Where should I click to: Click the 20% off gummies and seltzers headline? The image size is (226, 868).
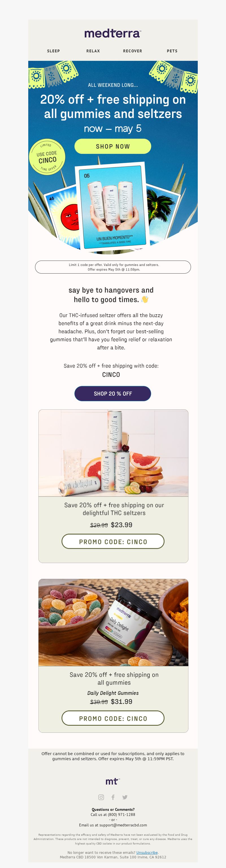tap(113, 106)
